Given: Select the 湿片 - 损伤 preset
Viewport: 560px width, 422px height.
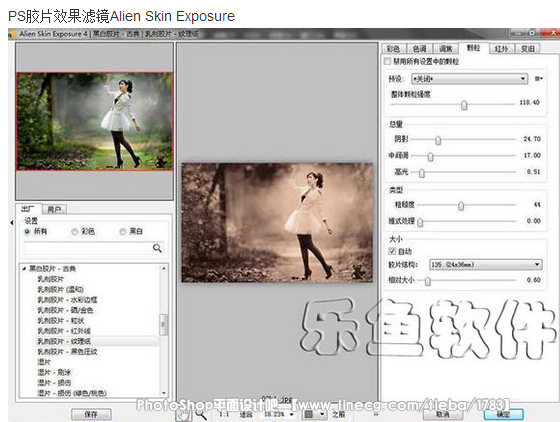Looking at the screenshot, I should (54, 382).
